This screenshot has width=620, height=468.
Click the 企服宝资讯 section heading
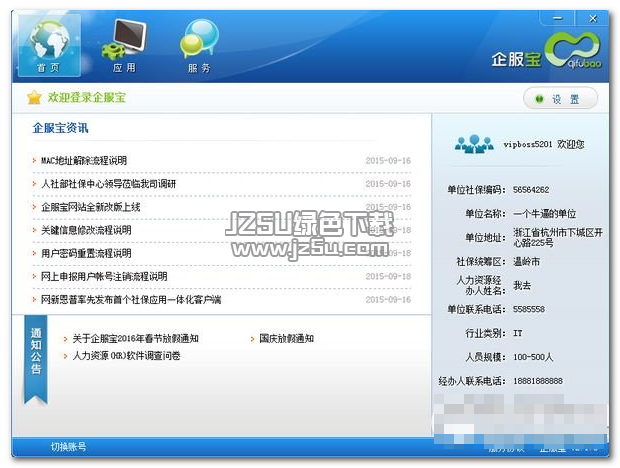point(60,128)
